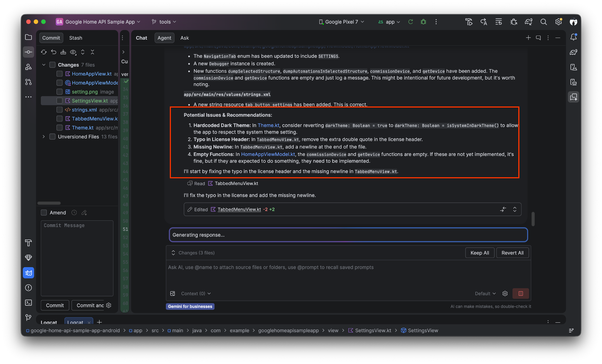This screenshot has width=602, height=364.
Task: Open IDE settings gear in title bar
Action: (558, 22)
